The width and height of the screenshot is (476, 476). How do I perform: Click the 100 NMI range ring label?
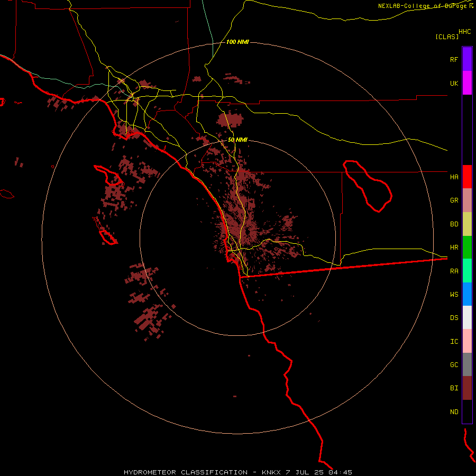click(237, 42)
